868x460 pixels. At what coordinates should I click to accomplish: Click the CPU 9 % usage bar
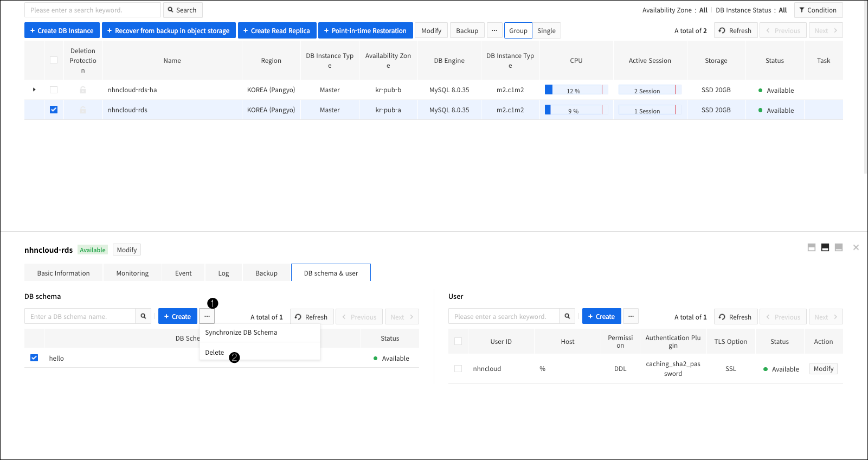tap(576, 110)
